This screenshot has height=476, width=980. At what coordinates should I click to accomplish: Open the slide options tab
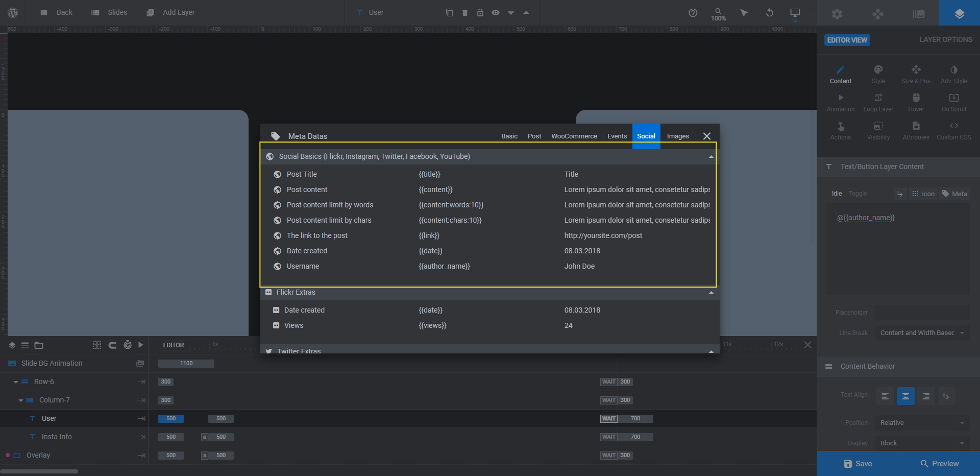[x=919, y=14]
